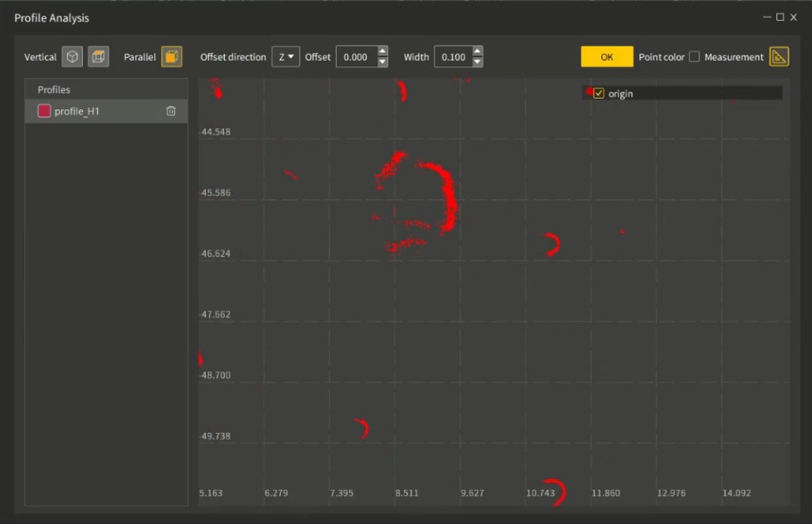The width and height of the screenshot is (812, 524).
Task: Uncheck the origin legend checkbox
Action: tap(599, 93)
